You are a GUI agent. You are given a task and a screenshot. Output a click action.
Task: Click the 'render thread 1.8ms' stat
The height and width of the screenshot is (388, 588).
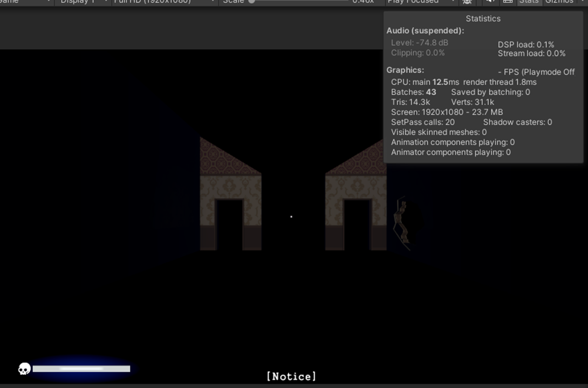click(500, 82)
